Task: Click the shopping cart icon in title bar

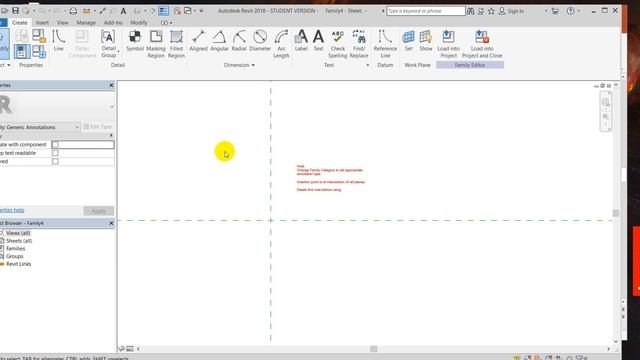Action: click(x=555, y=11)
